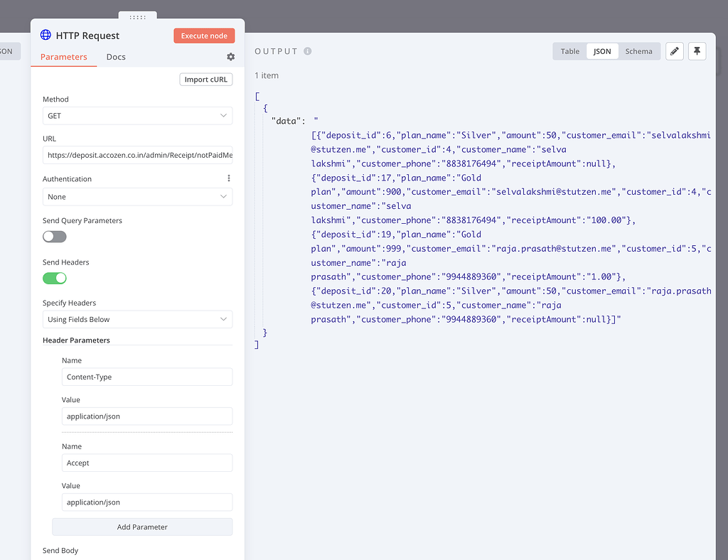Image resolution: width=728 pixels, height=560 pixels.
Task: Open the Authentication dropdown set to None
Action: 137,195
